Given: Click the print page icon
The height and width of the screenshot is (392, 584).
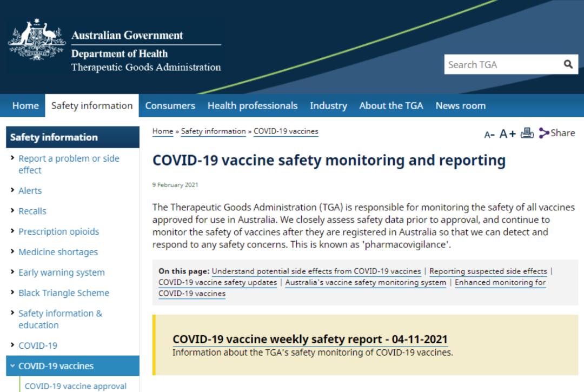Looking at the screenshot, I should point(527,133).
